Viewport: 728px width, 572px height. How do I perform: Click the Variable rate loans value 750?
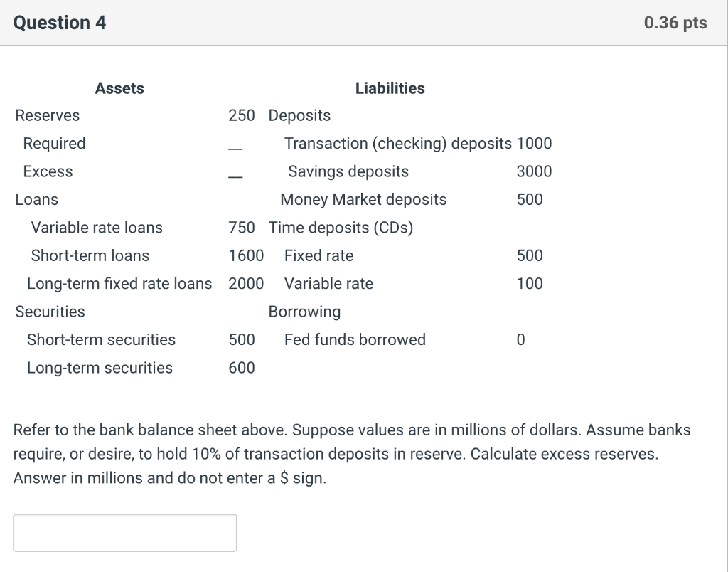243,228
